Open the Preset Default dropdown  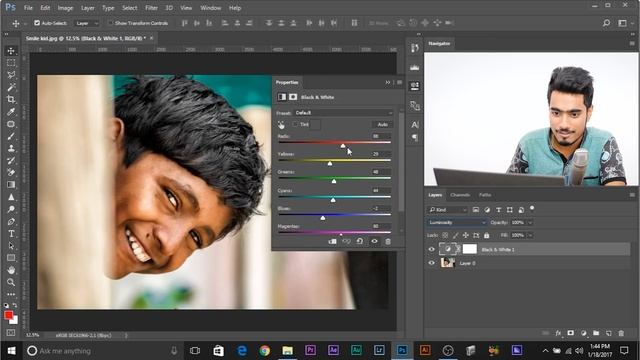coord(344,113)
